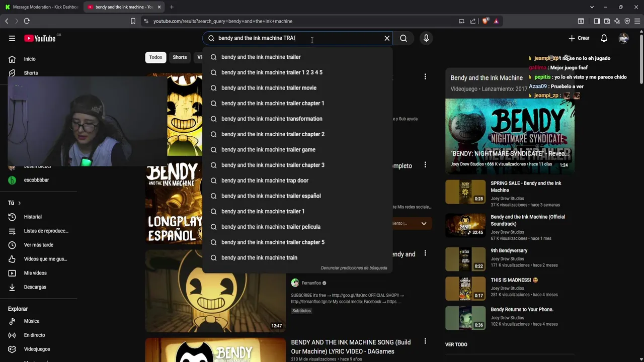Open the Inicio sidebar item

[x=30, y=59]
